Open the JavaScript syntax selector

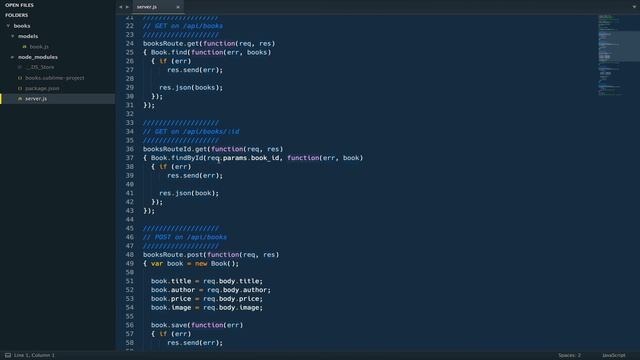[614, 356]
